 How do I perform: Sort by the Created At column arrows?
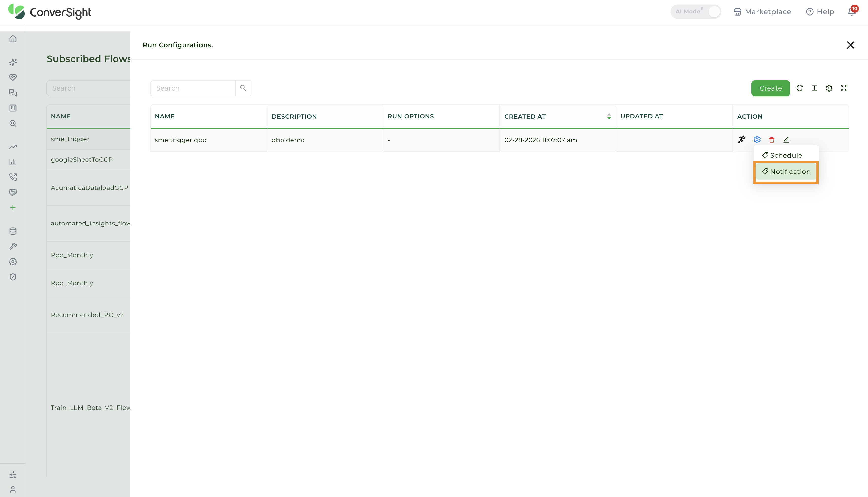click(x=609, y=116)
